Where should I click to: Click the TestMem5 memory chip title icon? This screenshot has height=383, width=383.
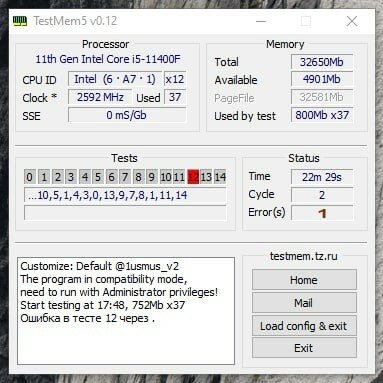coord(20,21)
